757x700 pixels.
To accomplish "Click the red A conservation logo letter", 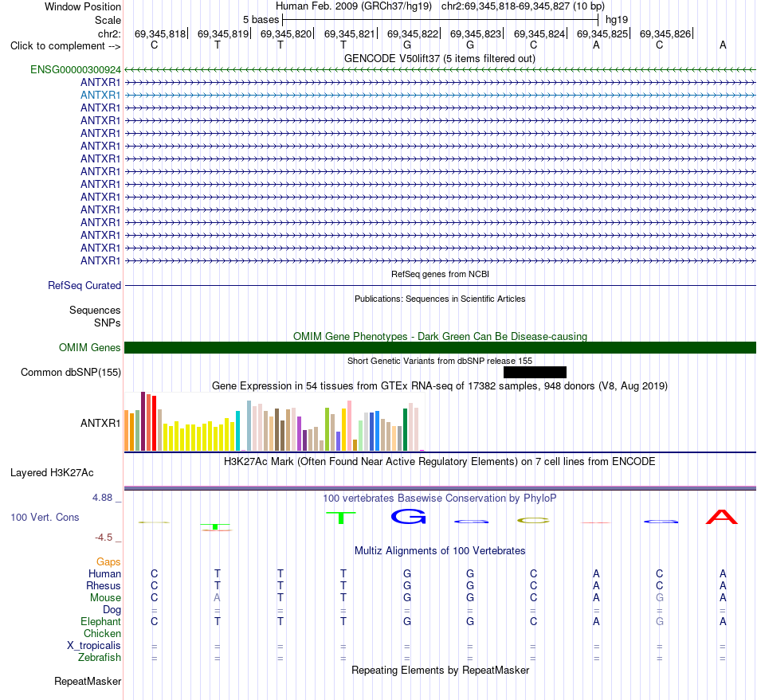I will [x=722, y=517].
